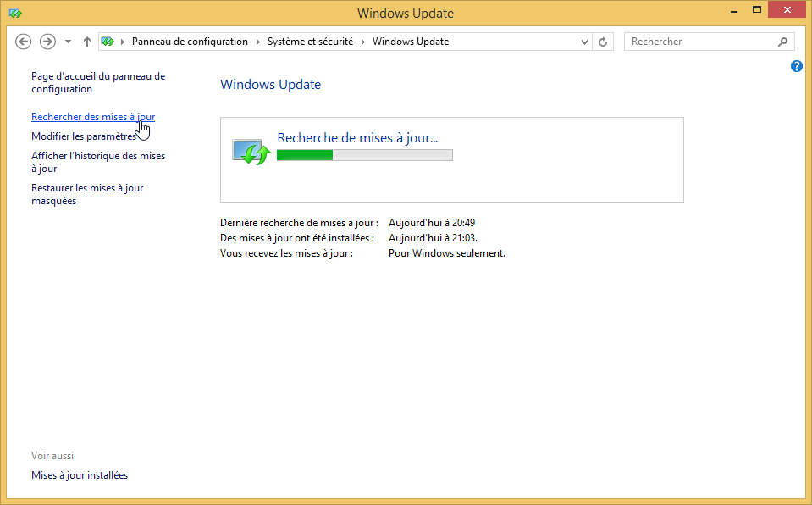
Task: Open Système et sécurité breadcrumb
Action: [x=310, y=42]
